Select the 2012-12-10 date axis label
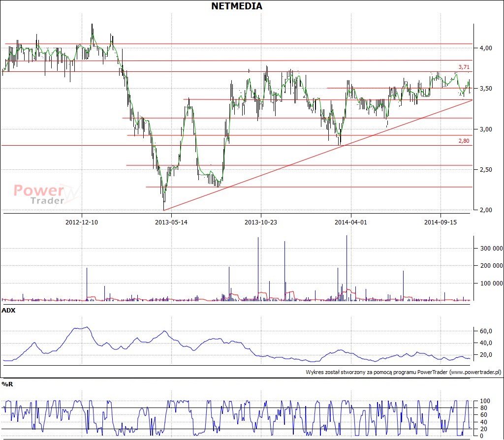 click(x=82, y=222)
